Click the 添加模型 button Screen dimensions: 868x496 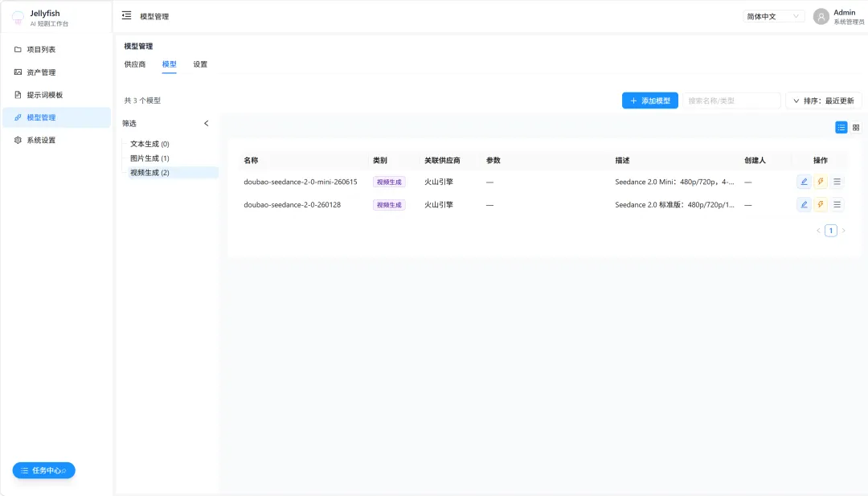point(650,100)
